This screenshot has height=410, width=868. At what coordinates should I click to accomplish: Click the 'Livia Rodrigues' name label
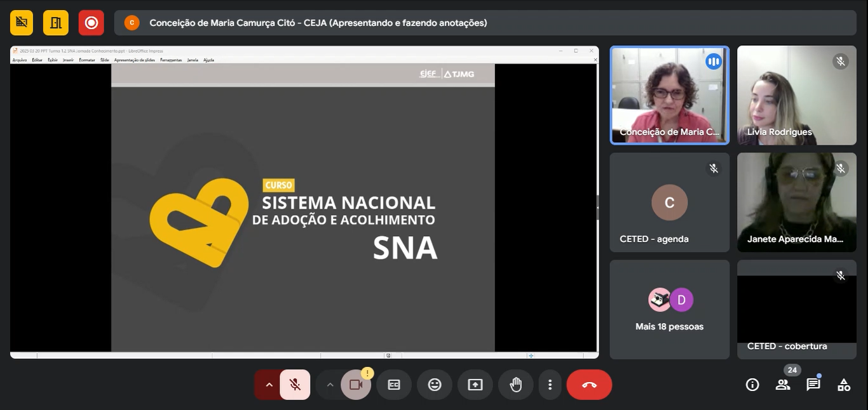(x=780, y=132)
